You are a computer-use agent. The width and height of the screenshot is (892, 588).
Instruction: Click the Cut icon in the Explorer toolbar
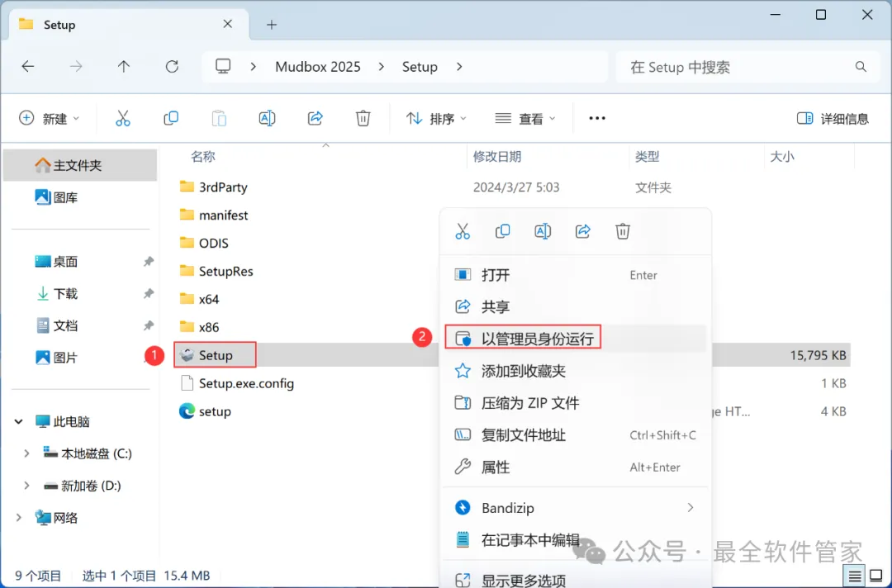(123, 118)
